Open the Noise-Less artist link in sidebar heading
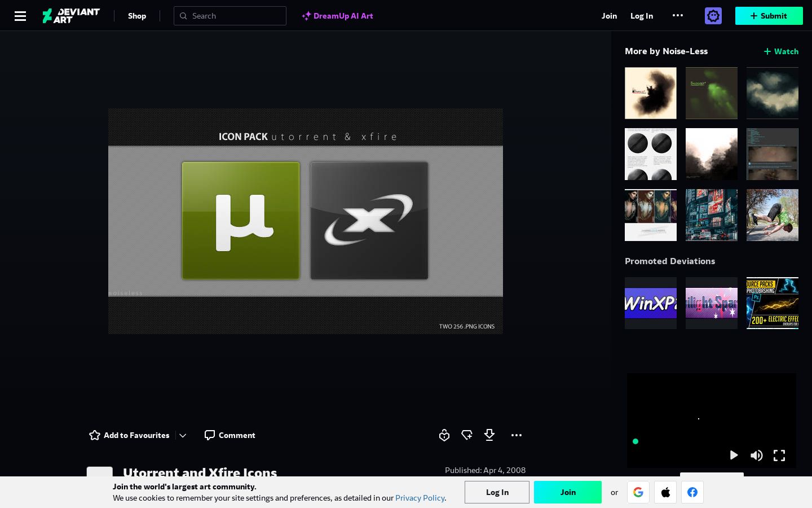The image size is (812, 508). (685, 51)
